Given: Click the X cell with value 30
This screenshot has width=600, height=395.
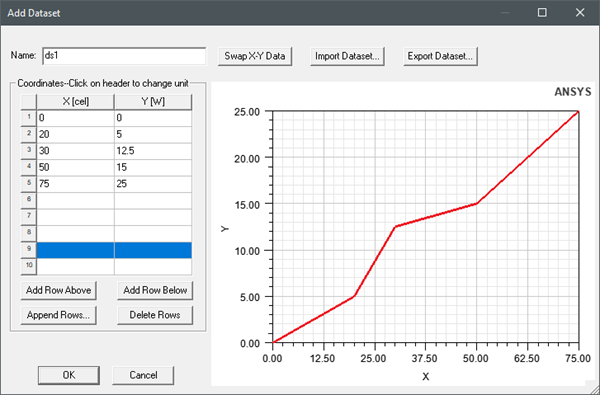Looking at the screenshot, I should coord(75,151).
